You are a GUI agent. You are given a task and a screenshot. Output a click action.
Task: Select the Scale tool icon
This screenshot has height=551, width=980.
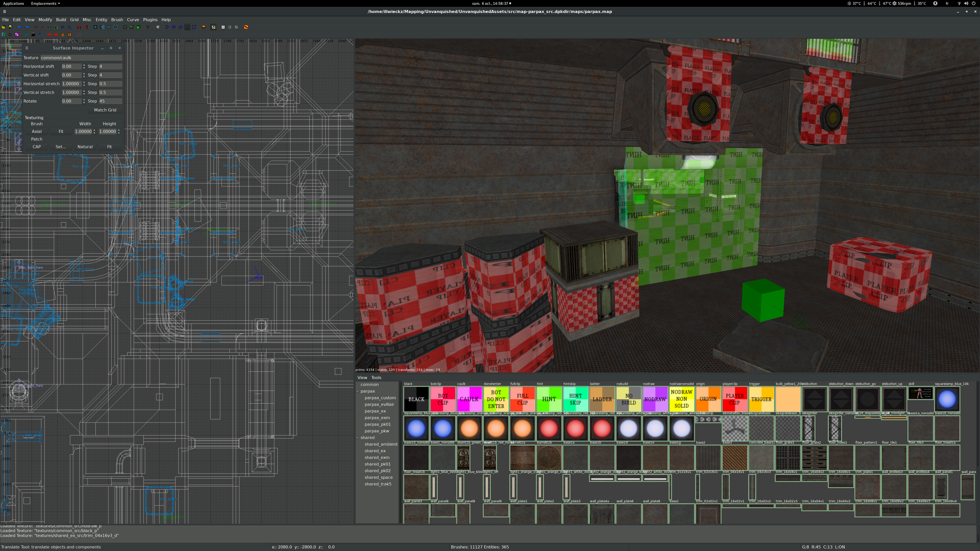(181, 27)
